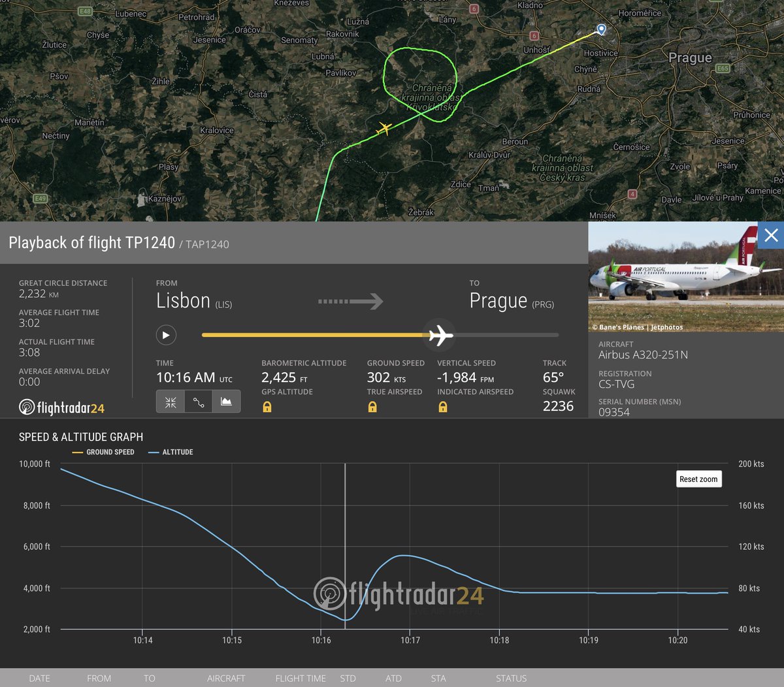Screen dimensions: 784x687
Task: Close the flight playback panel
Action: (x=771, y=235)
